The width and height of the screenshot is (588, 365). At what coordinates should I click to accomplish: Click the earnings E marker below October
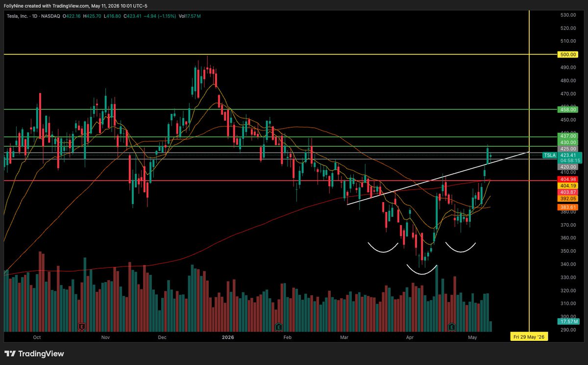point(81,326)
